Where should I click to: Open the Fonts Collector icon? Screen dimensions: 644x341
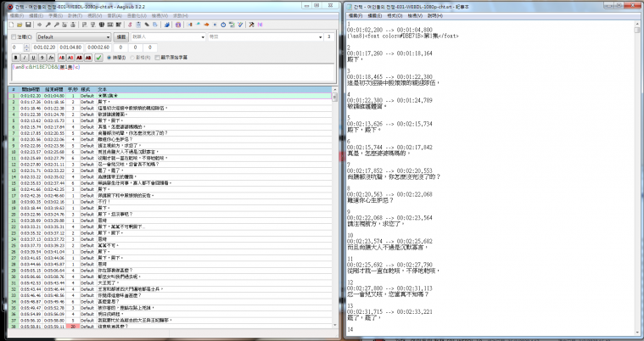pos(155,25)
